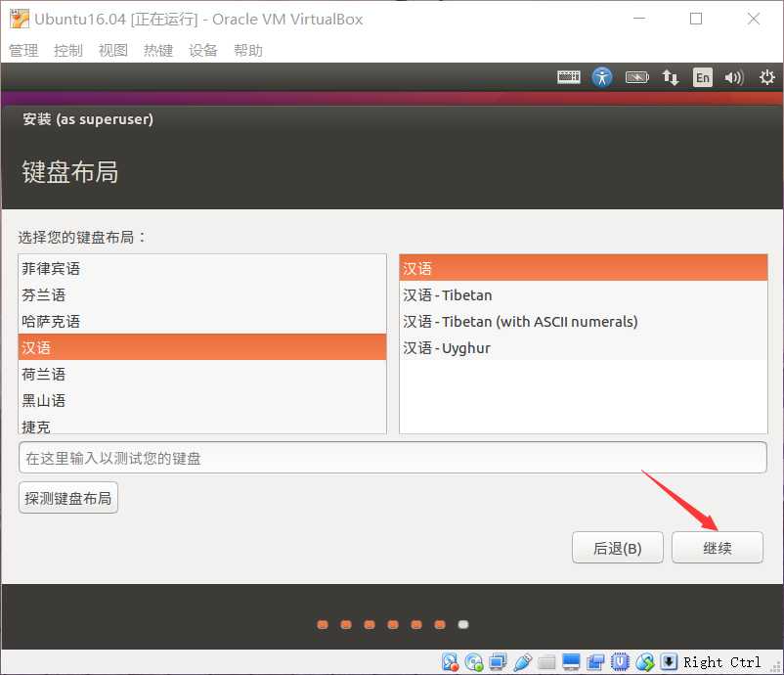Viewport: 784px width, 675px height.
Task: Open the 设备 menu
Action: (x=203, y=50)
